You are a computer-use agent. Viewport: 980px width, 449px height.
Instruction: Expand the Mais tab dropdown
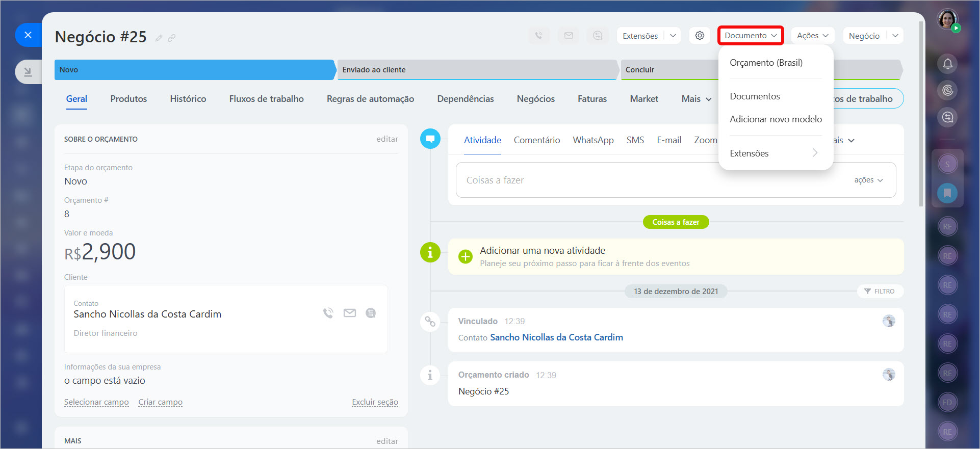point(697,99)
